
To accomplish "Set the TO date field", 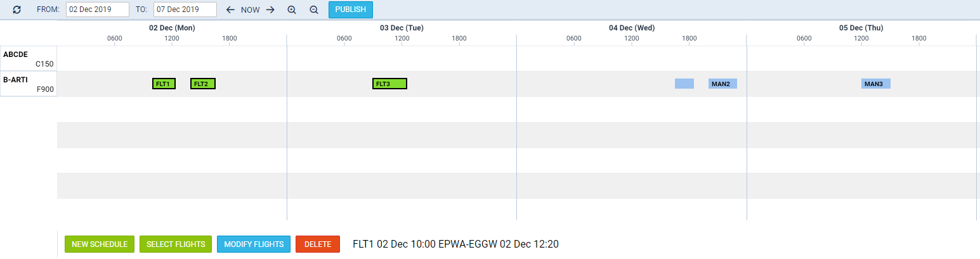I will tap(185, 9).
